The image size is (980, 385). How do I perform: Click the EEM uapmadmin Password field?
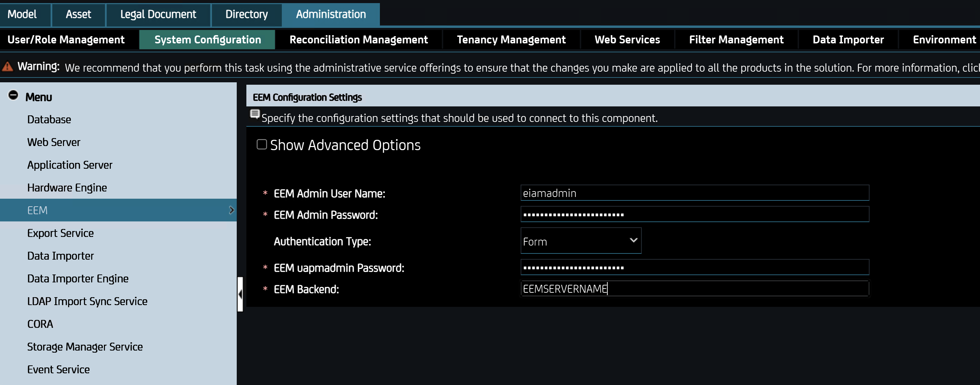[694, 268]
